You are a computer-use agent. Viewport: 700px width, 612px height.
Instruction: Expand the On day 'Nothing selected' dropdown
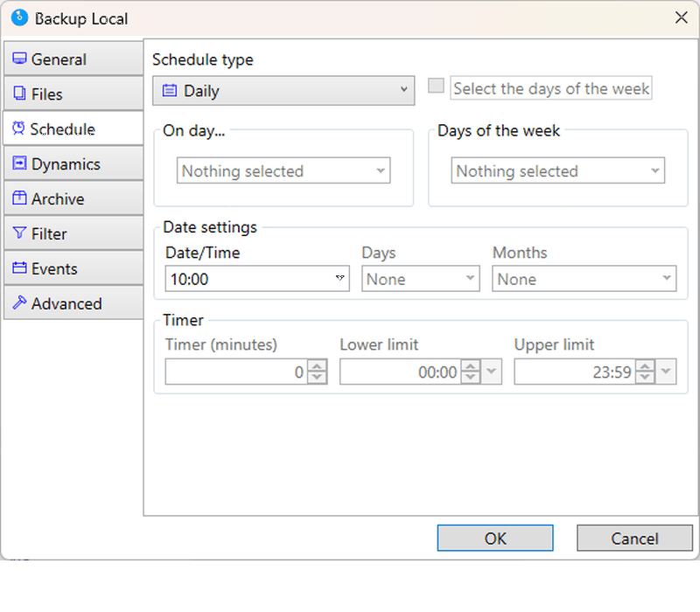coord(283,170)
